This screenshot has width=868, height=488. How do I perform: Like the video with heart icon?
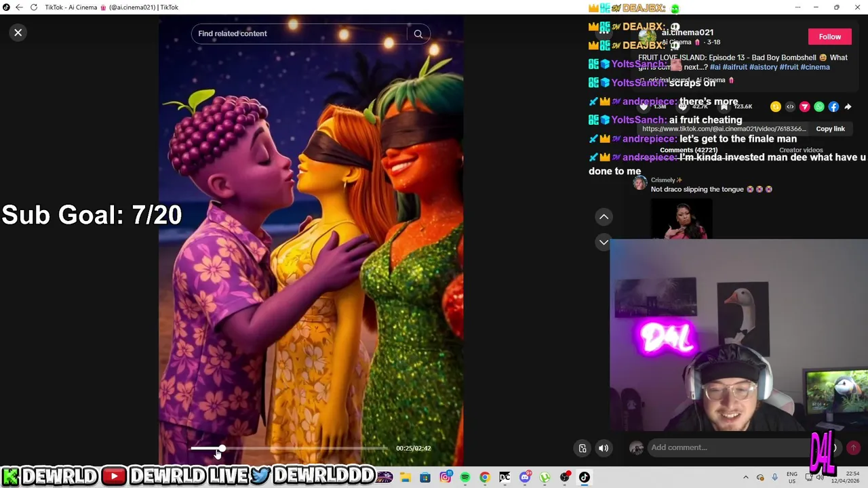tap(644, 106)
